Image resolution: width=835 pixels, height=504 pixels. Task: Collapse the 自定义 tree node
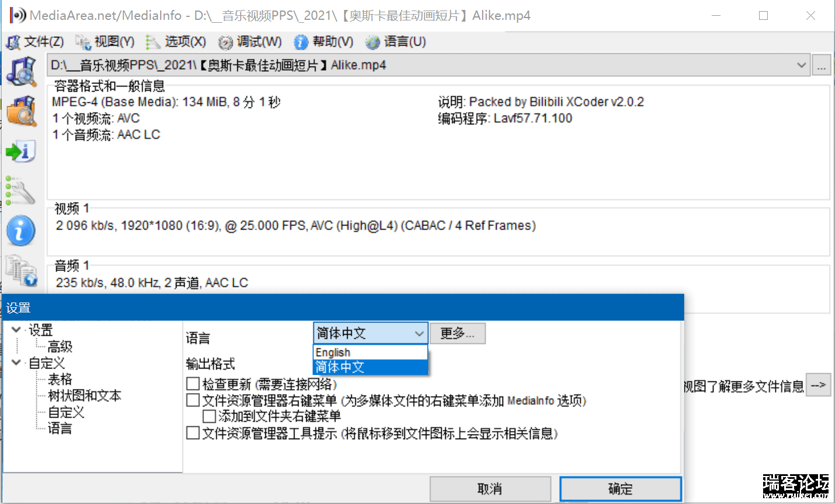16,363
